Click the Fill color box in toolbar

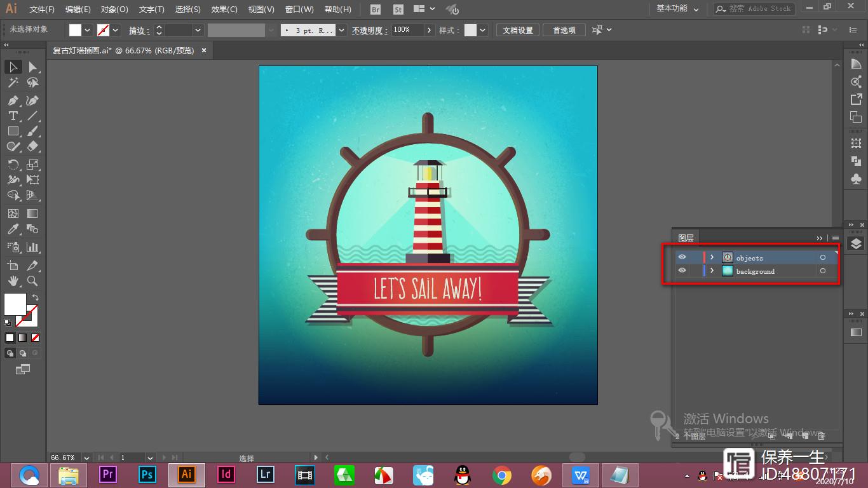(x=15, y=304)
